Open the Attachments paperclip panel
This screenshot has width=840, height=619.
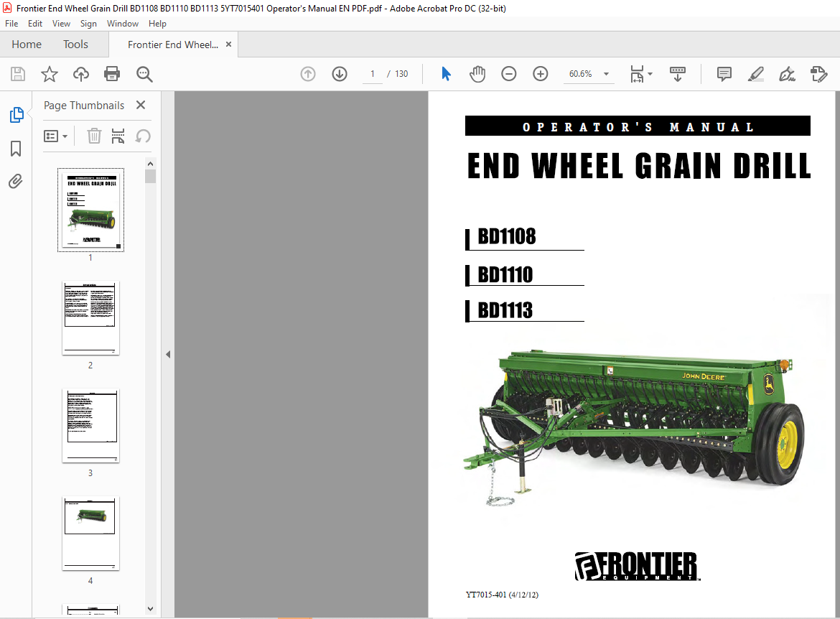[16, 182]
